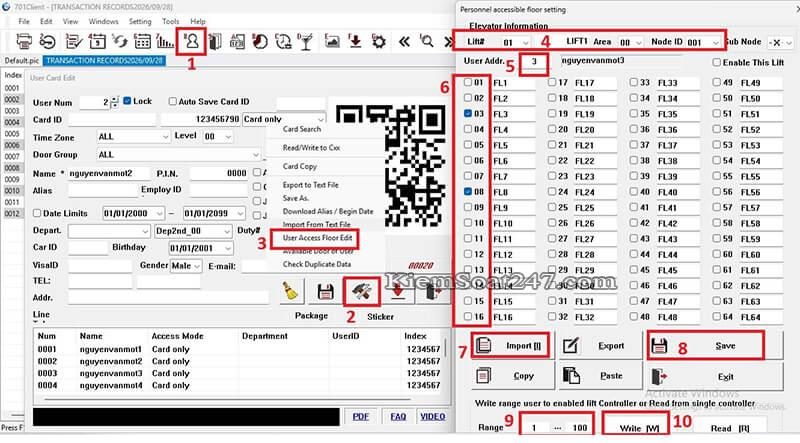The width and height of the screenshot is (800, 443).
Task: Click the Export button
Action: (x=599, y=346)
